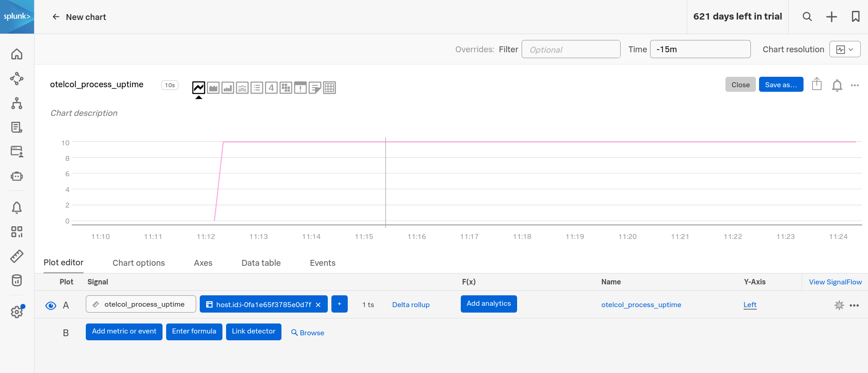
Task: Open APM from the sidebar
Action: 17,79
